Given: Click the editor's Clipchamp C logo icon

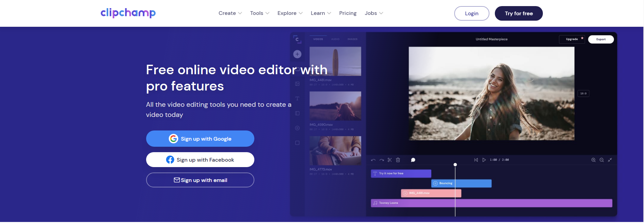Looking at the screenshot, I should click(297, 39).
